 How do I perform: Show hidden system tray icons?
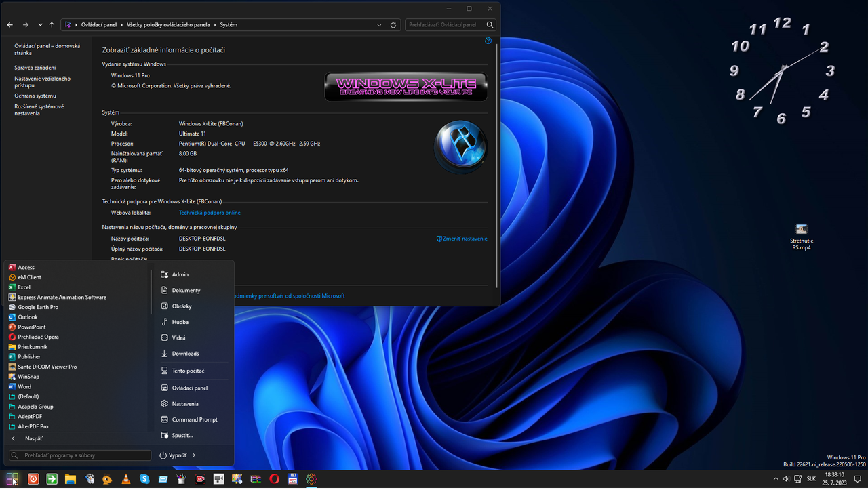pyautogui.click(x=776, y=479)
